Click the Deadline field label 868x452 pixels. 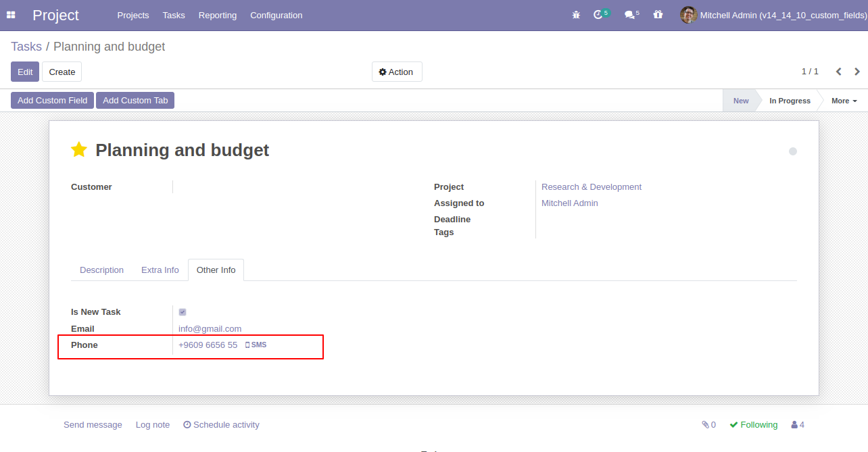pos(452,219)
